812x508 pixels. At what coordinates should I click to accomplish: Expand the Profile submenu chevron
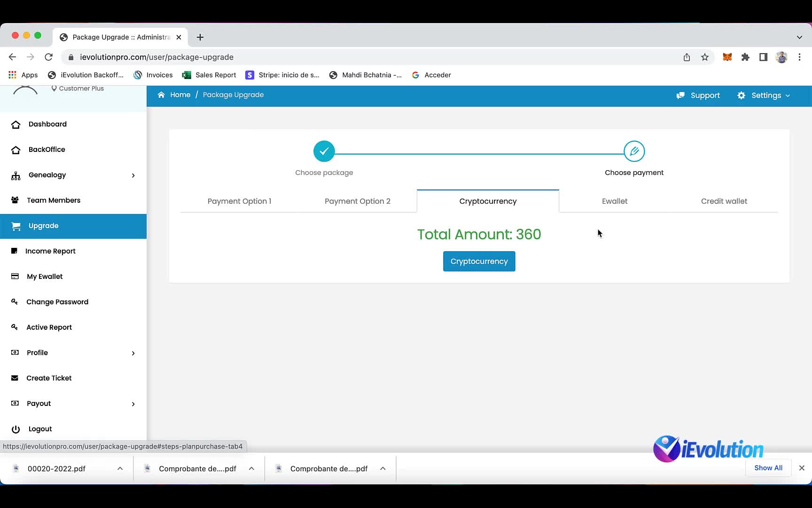tap(133, 353)
